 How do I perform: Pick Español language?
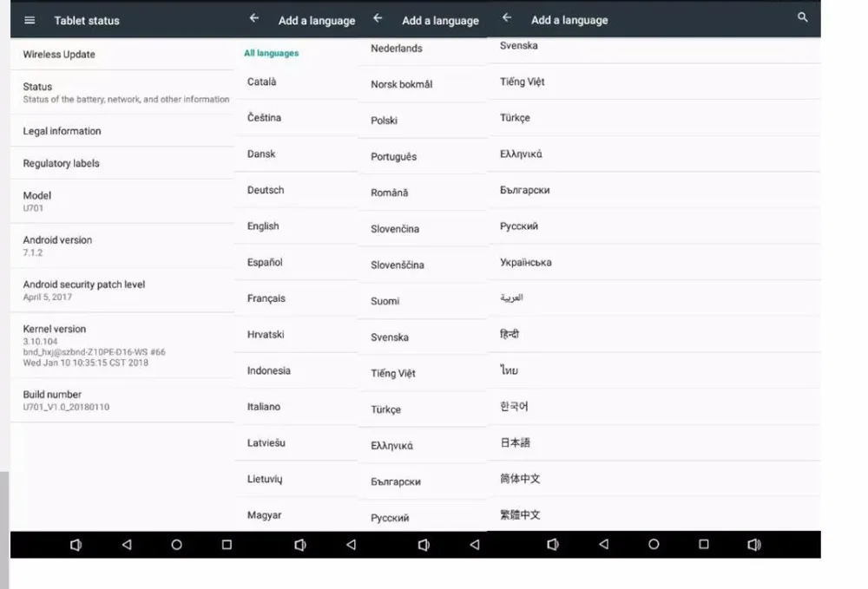pos(296,262)
